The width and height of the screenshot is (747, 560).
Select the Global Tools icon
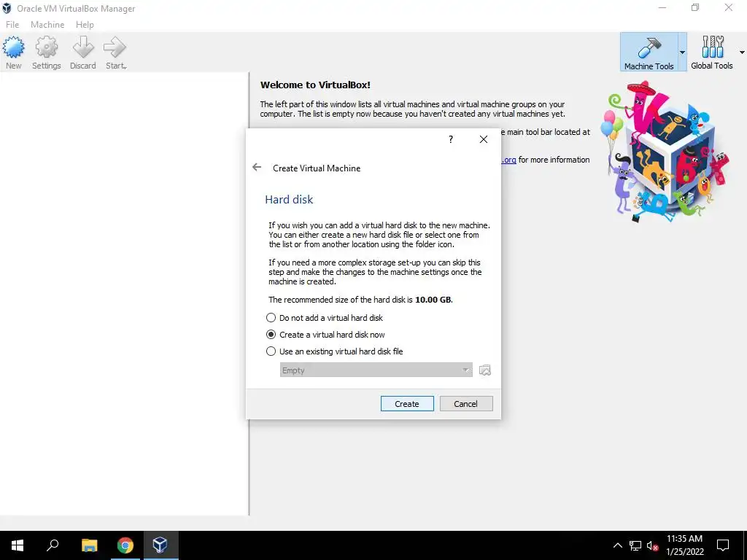click(x=712, y=52)
